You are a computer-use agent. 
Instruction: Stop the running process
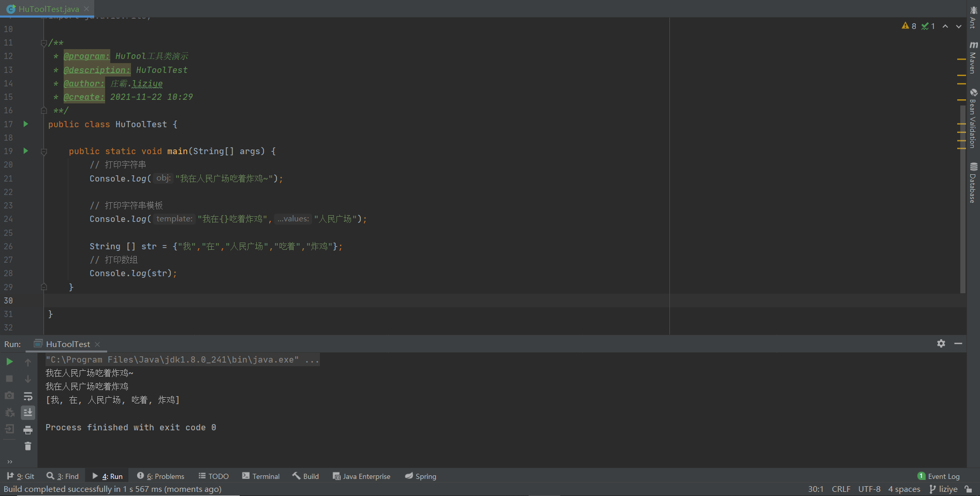[9, 379]
